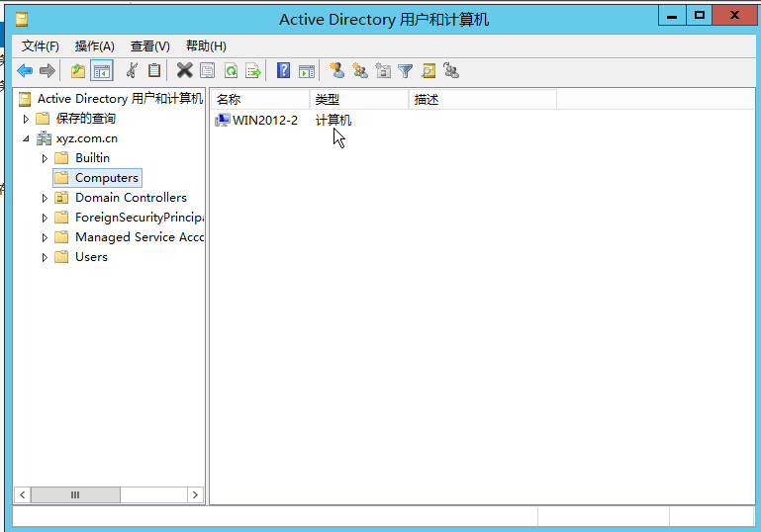Create a new user via toolbar icon
Image resolution: width=761 pixels, height=532 pixels.
pos(336,71)
